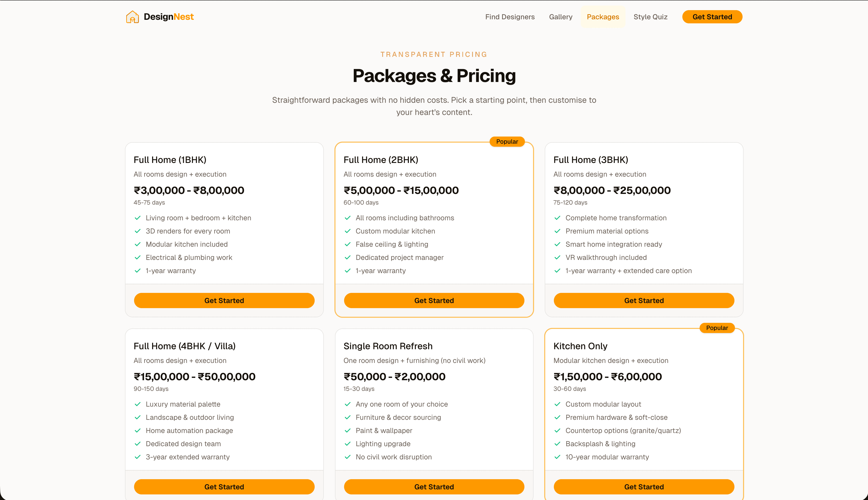Click the DesignNest home logo icon
868x500 pixels.
133,16
